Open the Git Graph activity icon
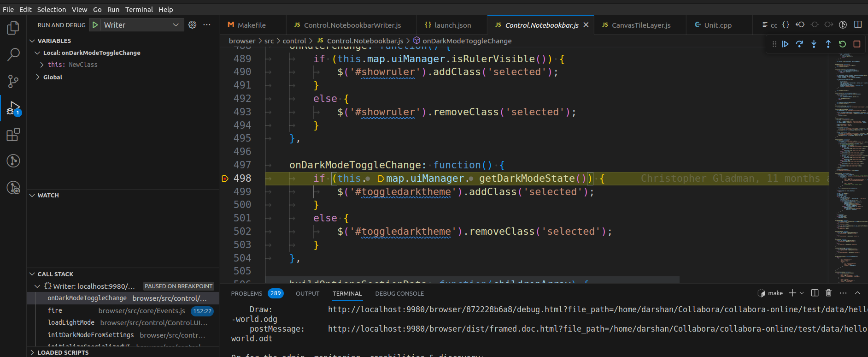The image size is (868, 357). [x=13, y=161]
